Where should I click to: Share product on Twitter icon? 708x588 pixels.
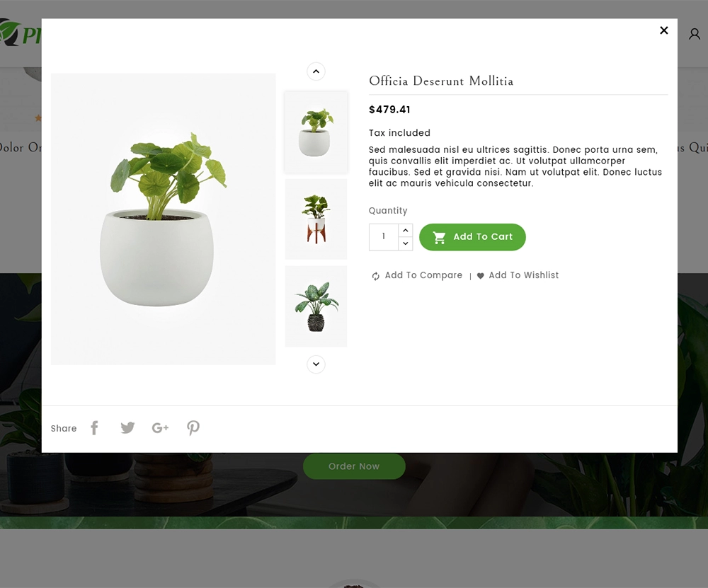point(127,428)
